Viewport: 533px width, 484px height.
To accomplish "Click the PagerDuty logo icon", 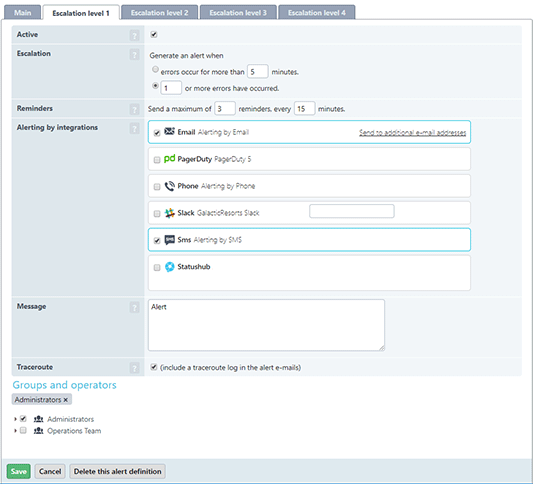I will coord(169,158).
